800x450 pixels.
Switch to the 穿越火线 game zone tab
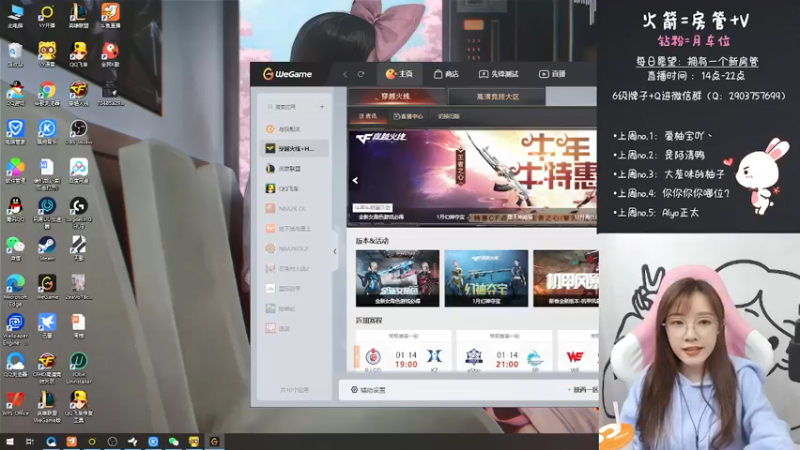396,96
